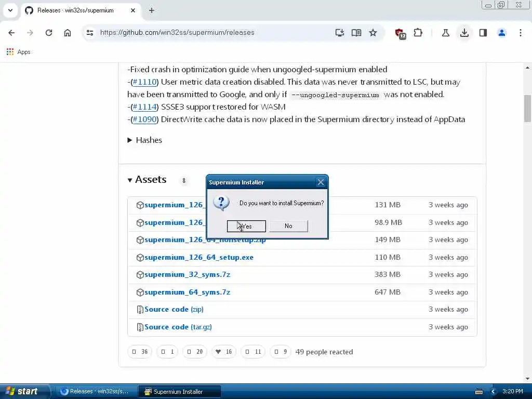Click the package icon beside supermium_64_syms.7z

pyautogui.click(x=140, y=292)
